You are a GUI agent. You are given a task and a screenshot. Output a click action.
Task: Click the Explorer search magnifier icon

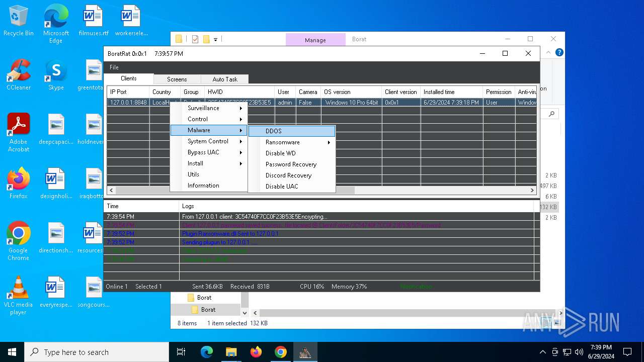551,114
